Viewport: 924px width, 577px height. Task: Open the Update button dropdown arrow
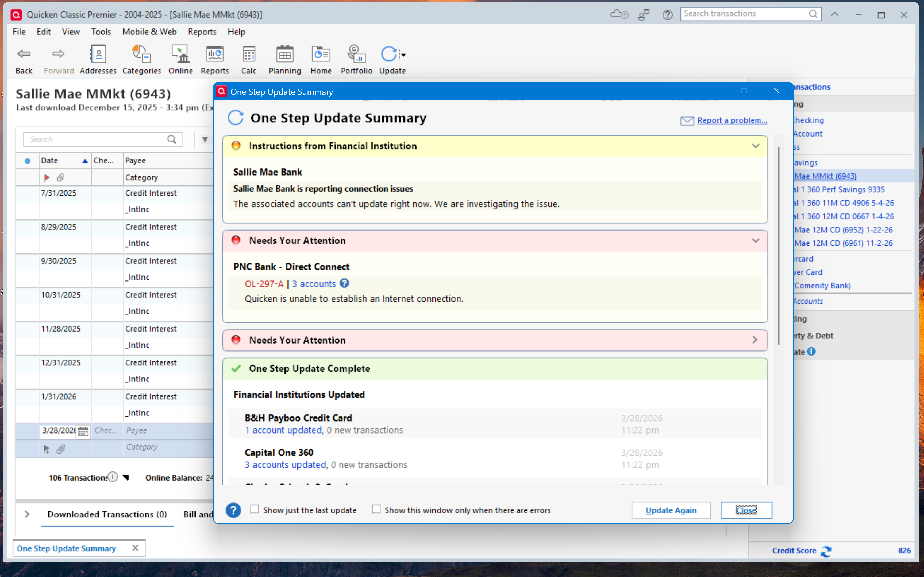[403, 55]
